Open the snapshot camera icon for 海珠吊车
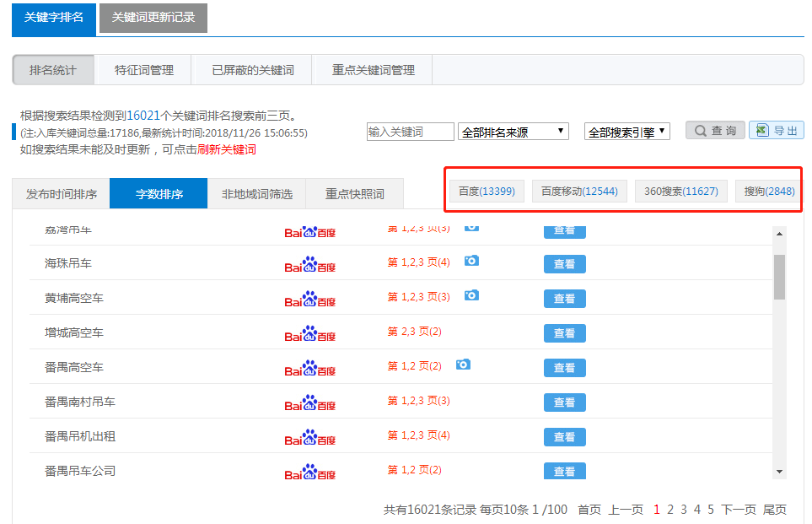Image resolution: width=812 pixels, height=524 pixels. [x=471, y=261]
